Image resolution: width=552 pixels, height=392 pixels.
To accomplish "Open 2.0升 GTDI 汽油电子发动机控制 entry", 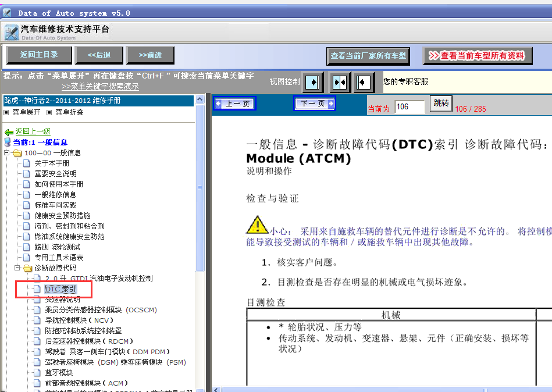I will 98,279.
